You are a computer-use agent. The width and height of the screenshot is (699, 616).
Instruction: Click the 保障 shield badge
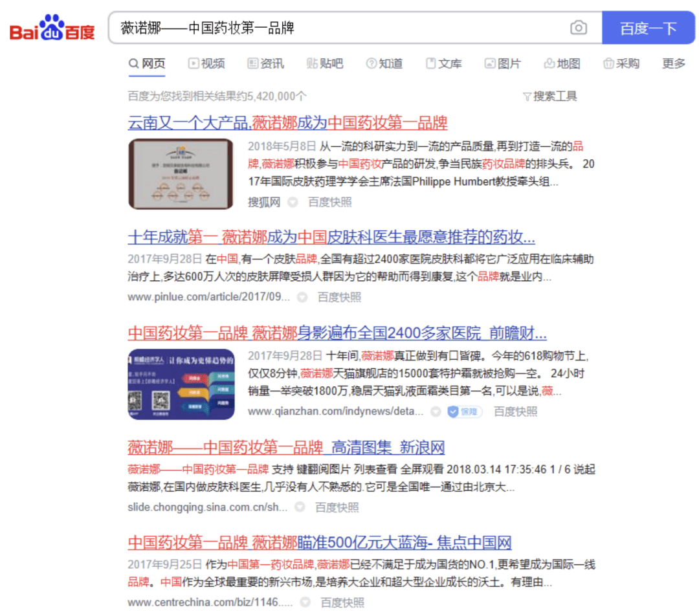pos(465,412)
